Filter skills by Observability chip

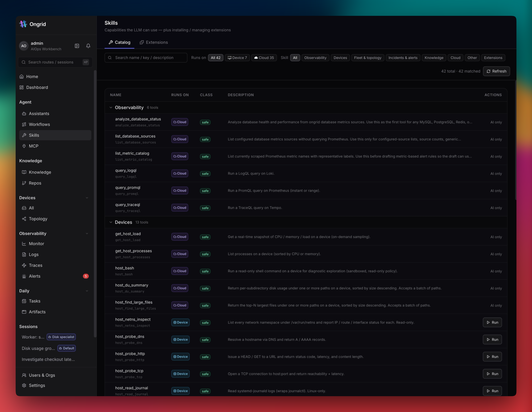[x=315, y=58]
